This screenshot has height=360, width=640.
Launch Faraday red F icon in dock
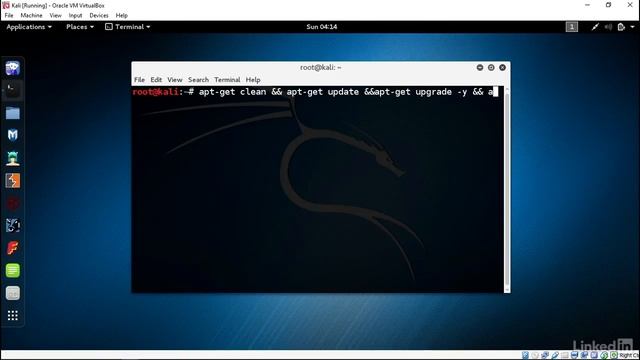point(13,248)
